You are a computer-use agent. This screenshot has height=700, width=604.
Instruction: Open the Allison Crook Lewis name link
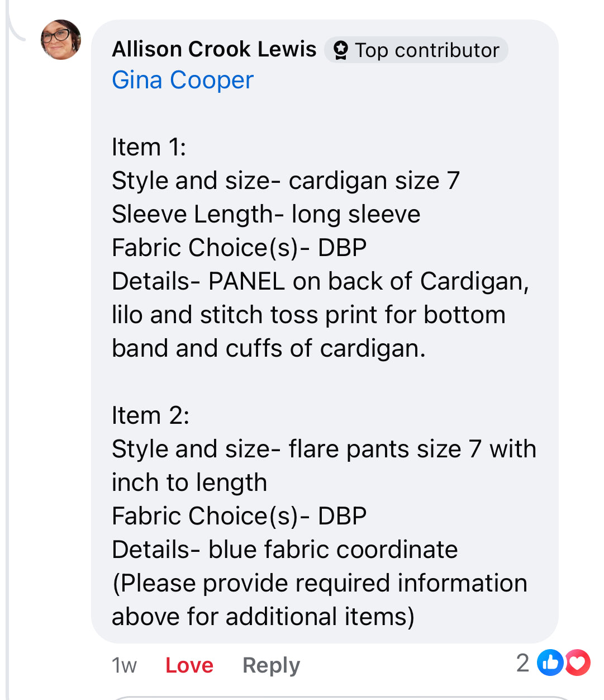[214, 49]
